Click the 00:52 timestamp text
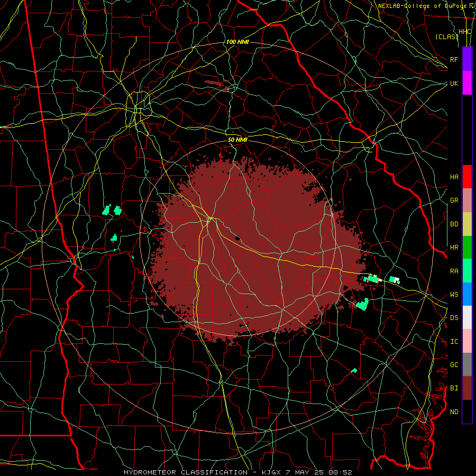Image resolution: width=476 pixels, height=476 pixels. (x=340, y=472)
